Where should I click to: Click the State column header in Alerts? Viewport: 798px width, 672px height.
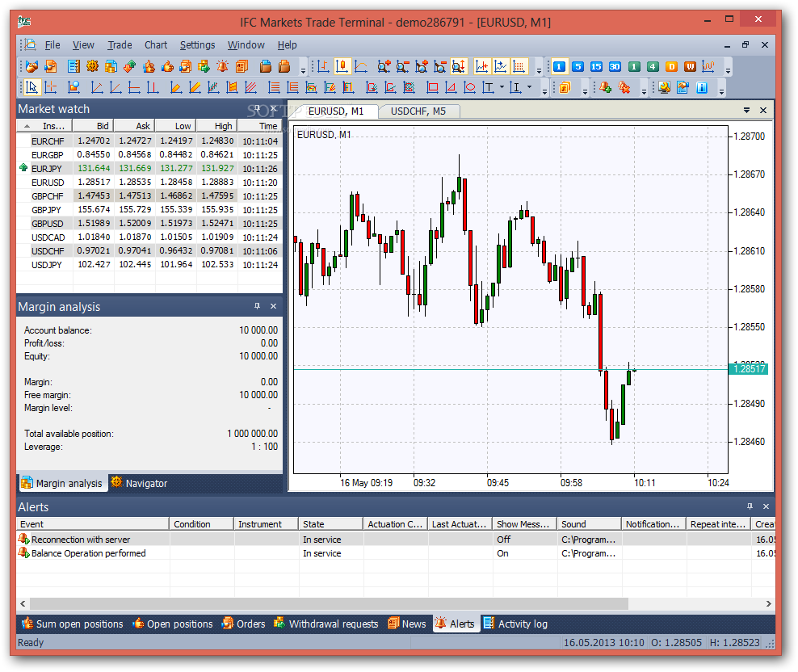click(x=330, y=524)
